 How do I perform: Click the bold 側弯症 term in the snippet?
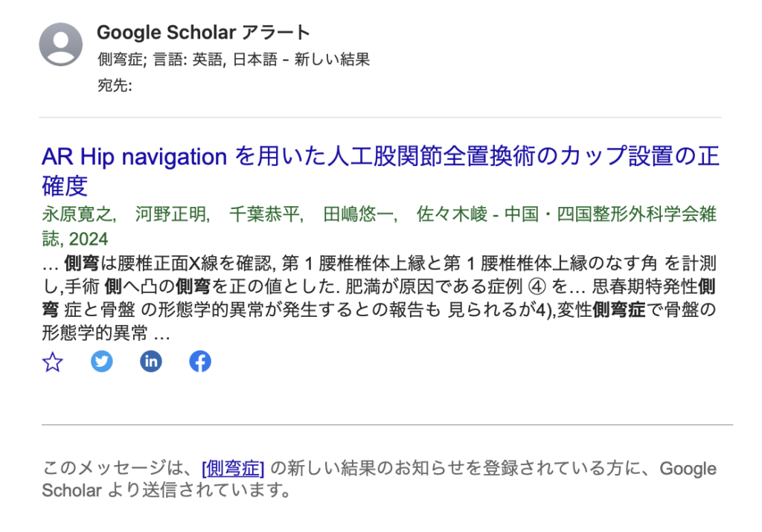click(x=617, y=310)
